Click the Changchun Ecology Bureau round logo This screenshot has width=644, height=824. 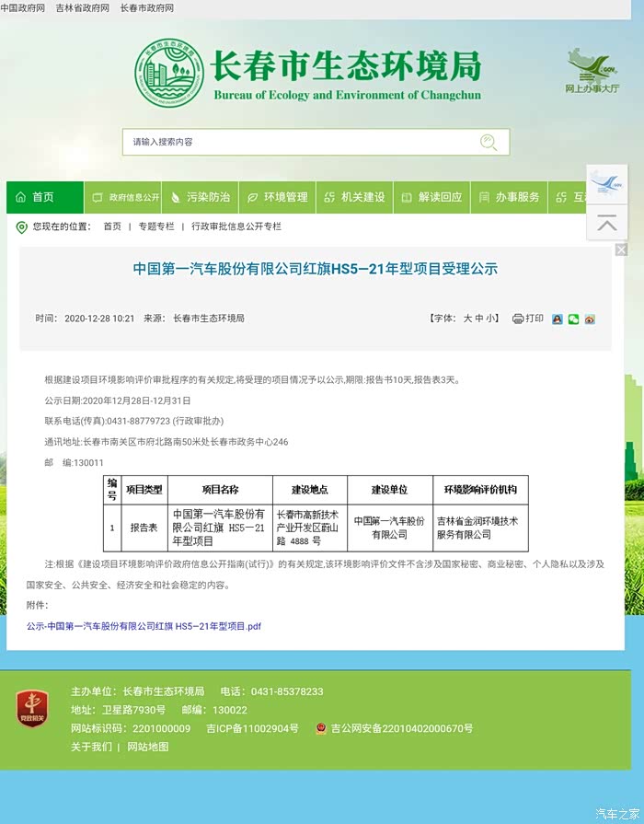click(169, 73)
